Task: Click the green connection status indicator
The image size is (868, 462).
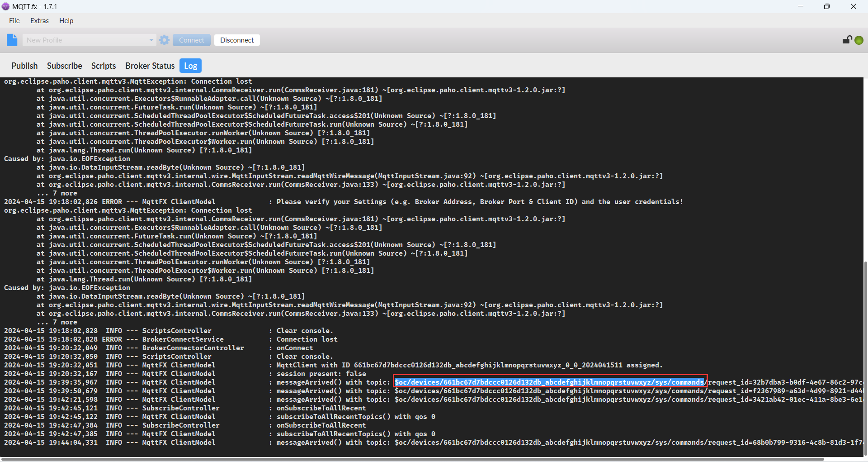Action: click(859, 40)
